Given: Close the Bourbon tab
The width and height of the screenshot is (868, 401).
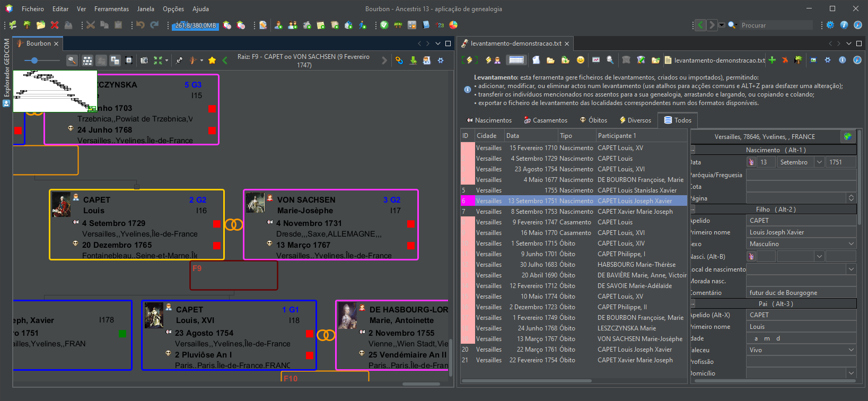Looking at the screenshot, I should tap(56, 43).
